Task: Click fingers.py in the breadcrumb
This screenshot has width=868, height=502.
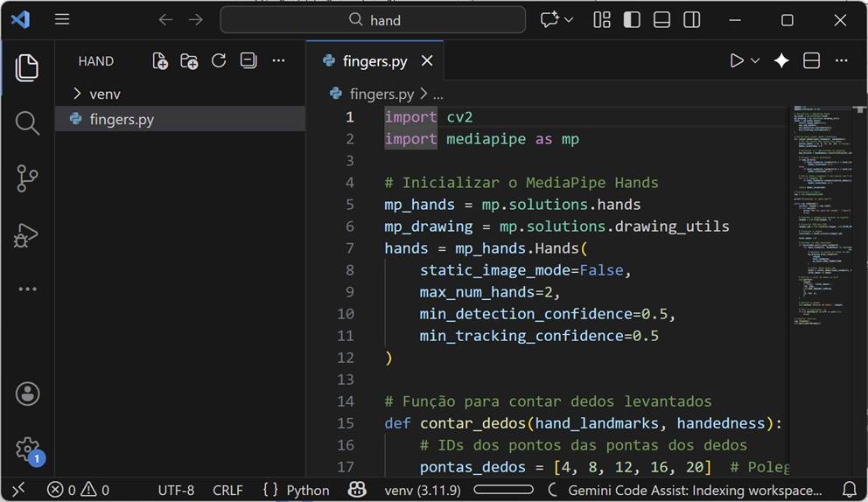Action: coord(381,94)
